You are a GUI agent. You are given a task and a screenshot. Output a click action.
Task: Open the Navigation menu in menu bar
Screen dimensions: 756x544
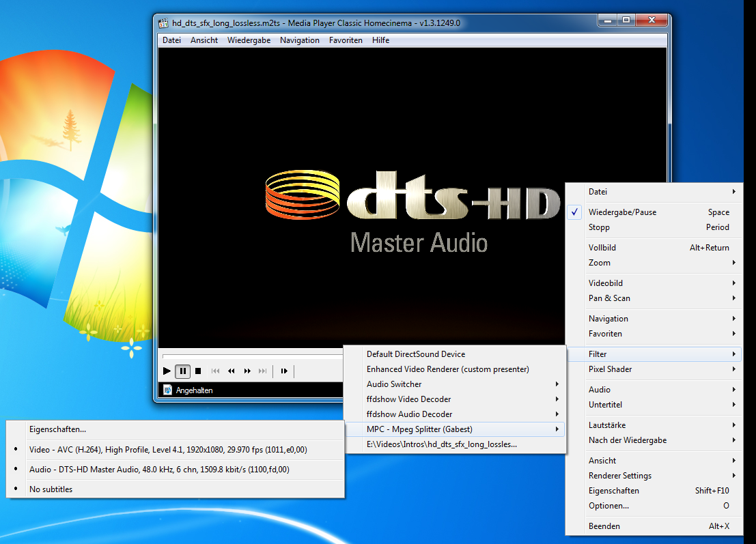pyautogui.click(x=299, y=40)
